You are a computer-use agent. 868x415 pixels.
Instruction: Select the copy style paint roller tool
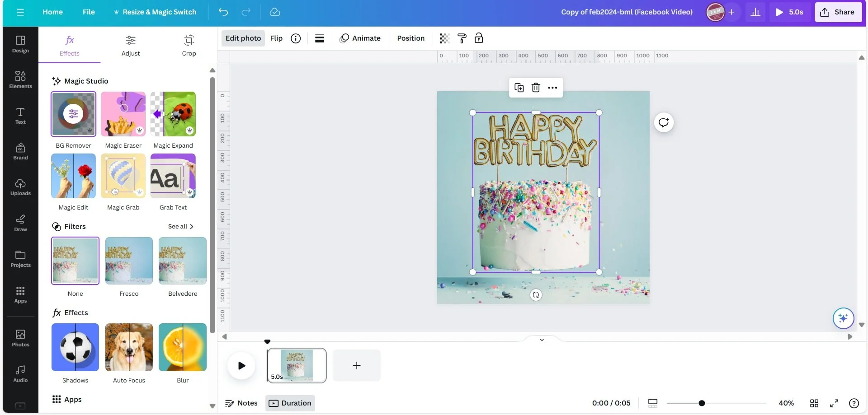pyautogui.click(x=462, y=38)
